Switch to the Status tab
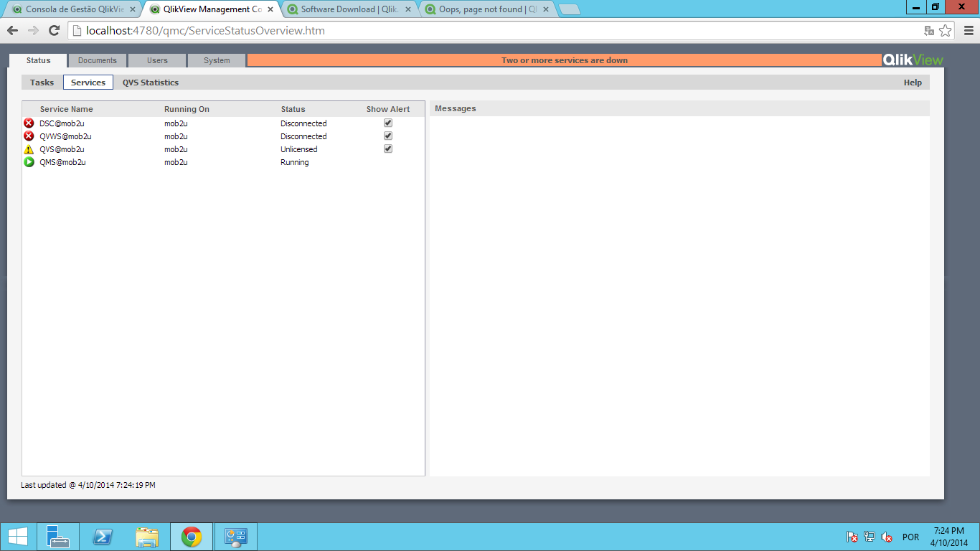 click(39, 60)
